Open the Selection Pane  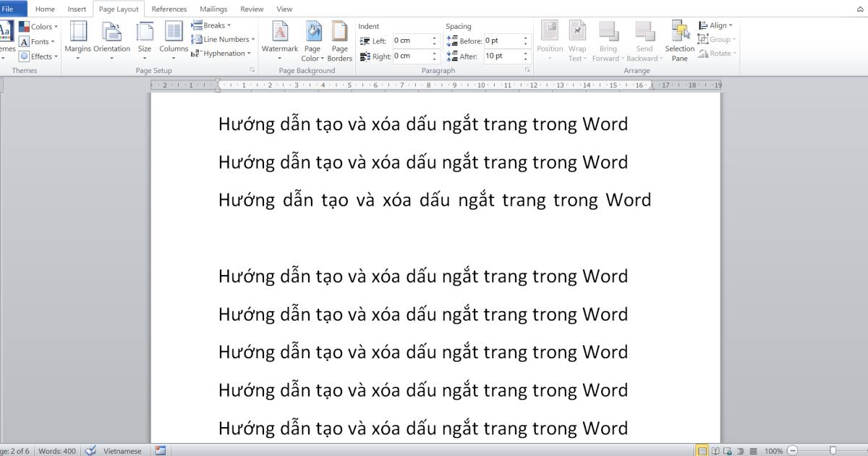coord(680,41)
